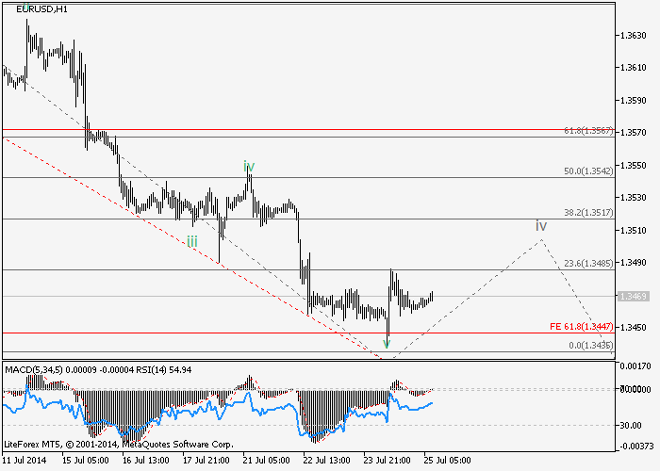Click the red FE 61.8(1.3447) label
The height and width of the screenshot is (471, 660).
pos(581,327)
